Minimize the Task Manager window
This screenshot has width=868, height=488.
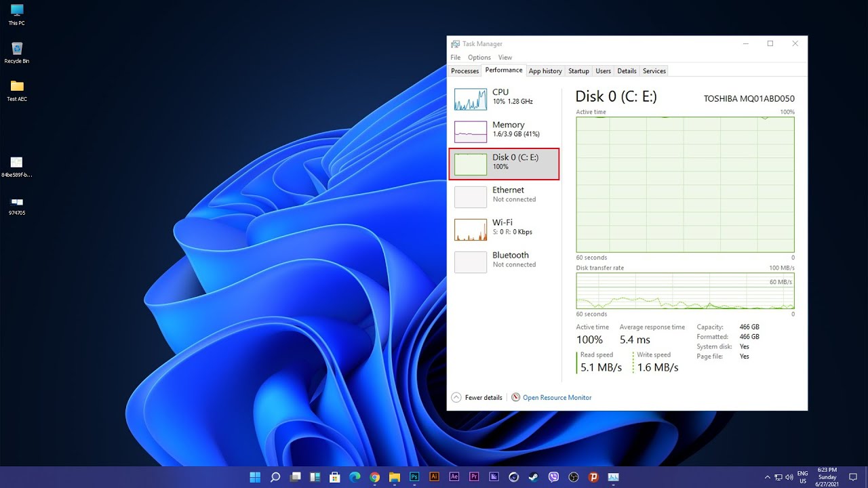[745, 44]
